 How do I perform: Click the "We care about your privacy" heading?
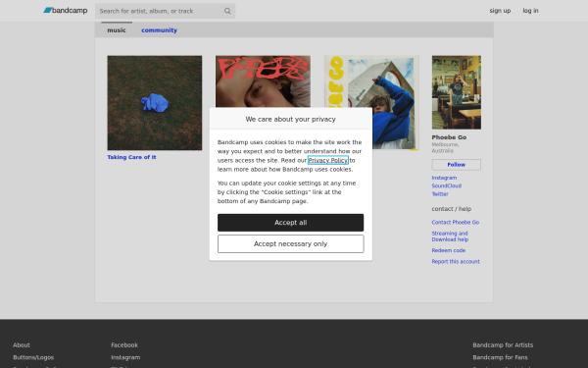click(291, 119)
